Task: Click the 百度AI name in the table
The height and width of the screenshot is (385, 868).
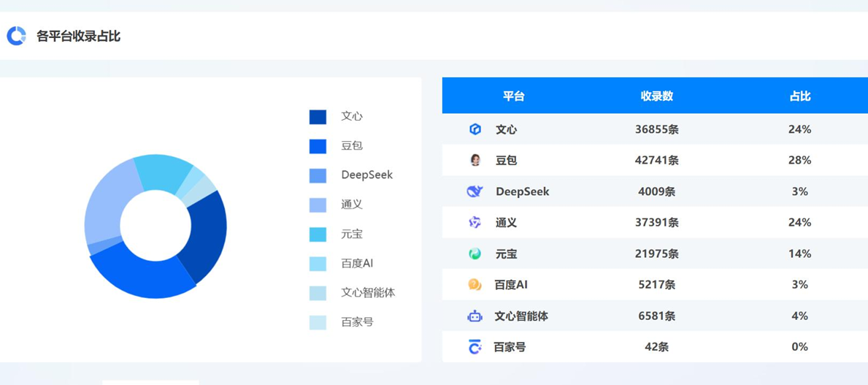Action: pos(511,285)
